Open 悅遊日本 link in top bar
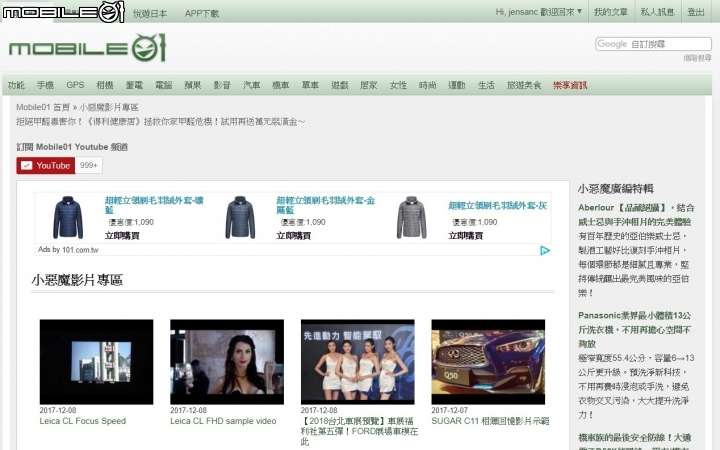The image size is (720, 450). click(x=150, y=13)
